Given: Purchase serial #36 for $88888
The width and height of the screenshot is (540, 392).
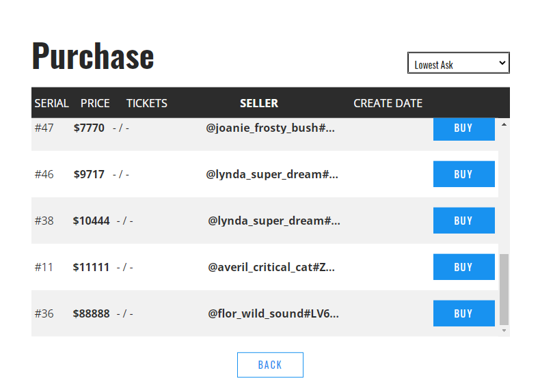Looking at the screenshot, I should click(463, 313).
